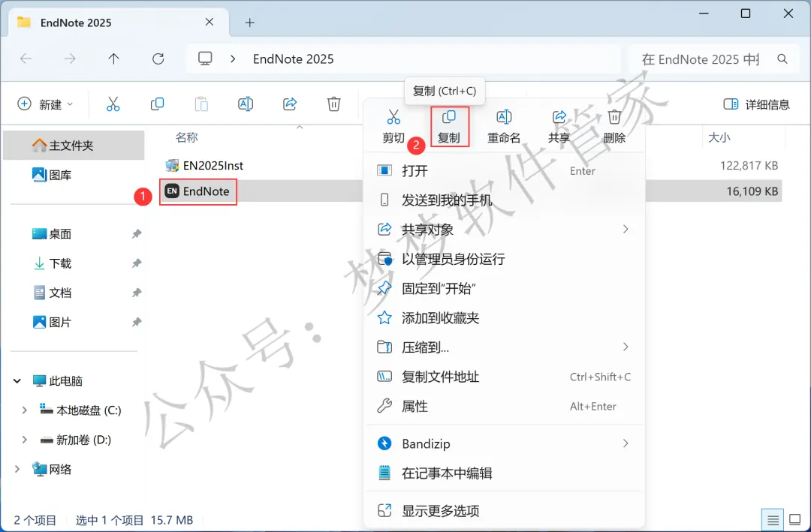
Task: Go back with the left arrow
Action: (x=26, y=59)
